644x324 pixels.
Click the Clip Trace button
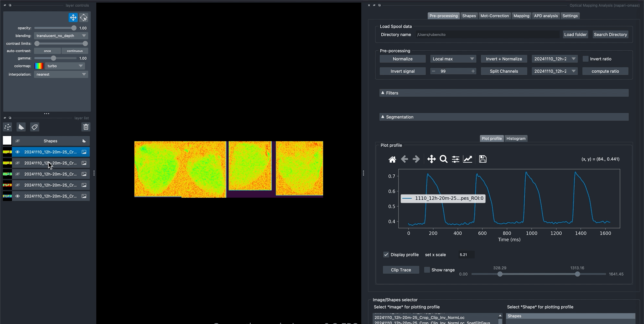[x=401, y=270]
